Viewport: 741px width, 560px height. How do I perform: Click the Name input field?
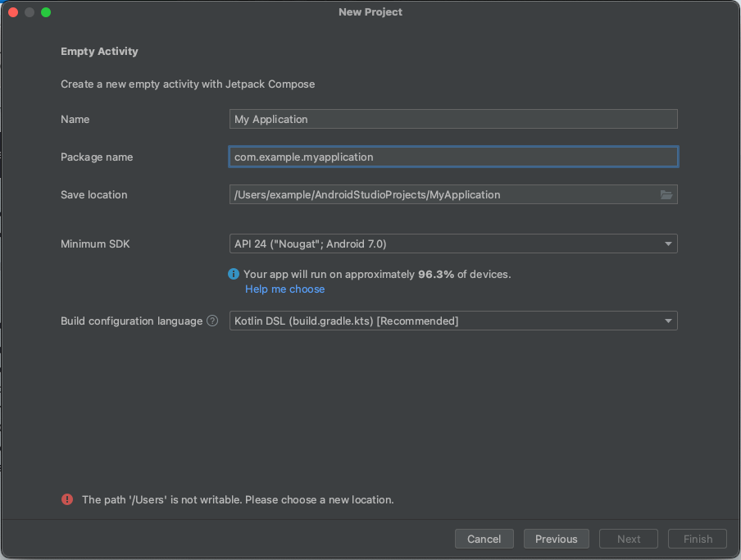pyautogui.click(x=453, y=119)
